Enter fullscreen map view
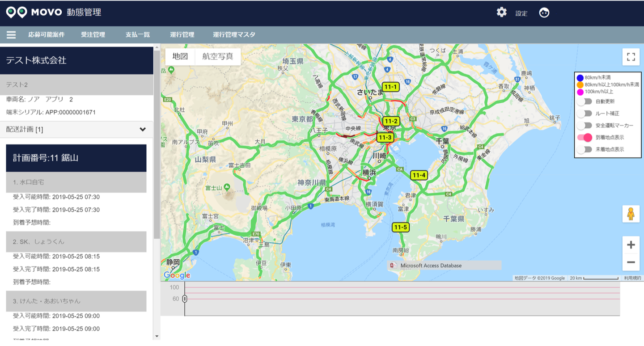The width and height of the screenshot is (644, 346). [x=631, y=57]
